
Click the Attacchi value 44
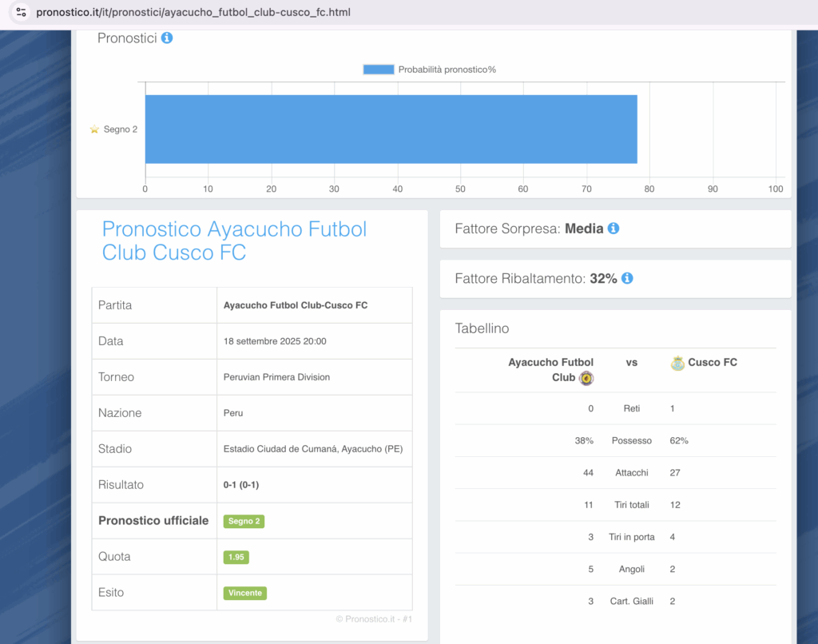[x=588, y=473]
